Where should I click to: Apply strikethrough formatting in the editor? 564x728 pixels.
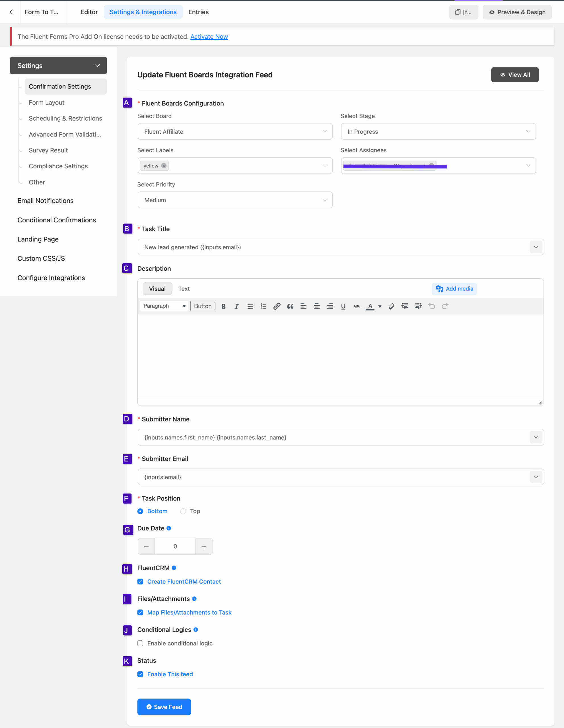tap(356, 306)
